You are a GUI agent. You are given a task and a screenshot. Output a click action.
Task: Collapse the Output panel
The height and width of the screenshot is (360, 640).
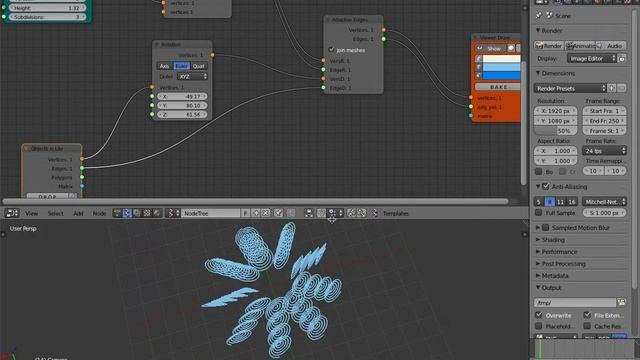[538, 287]
